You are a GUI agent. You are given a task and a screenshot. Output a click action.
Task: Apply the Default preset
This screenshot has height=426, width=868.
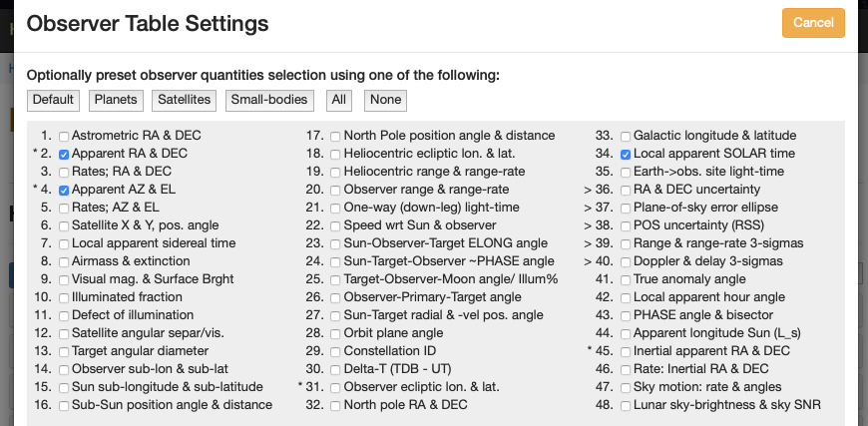pos(53,100)
